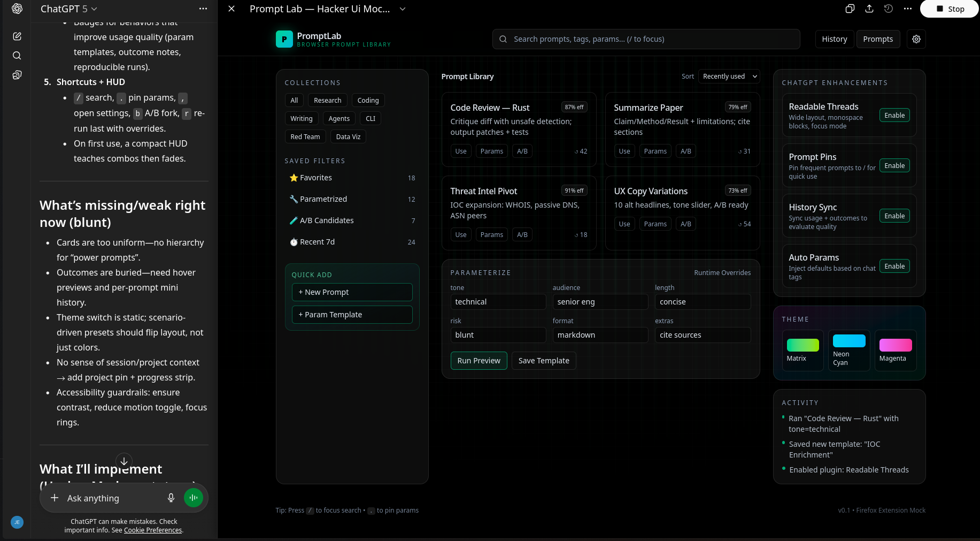Open Params for Summarize Paper
Screen dimensions: 980x541
(655, 151)
